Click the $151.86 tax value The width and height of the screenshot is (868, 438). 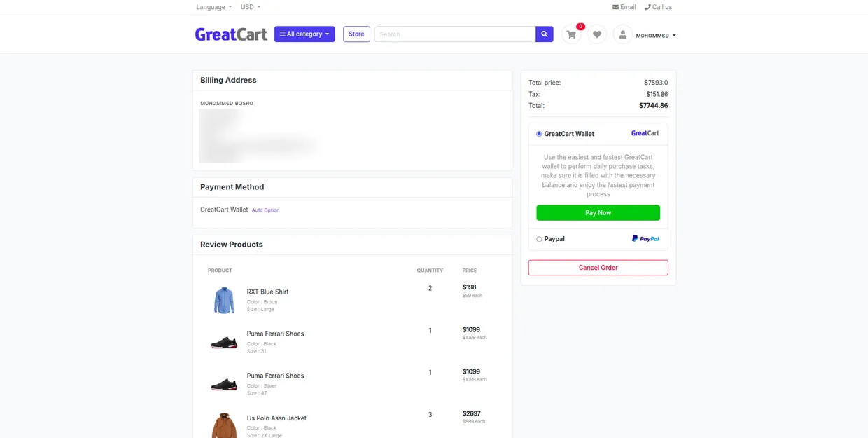[x=657, y=94]
